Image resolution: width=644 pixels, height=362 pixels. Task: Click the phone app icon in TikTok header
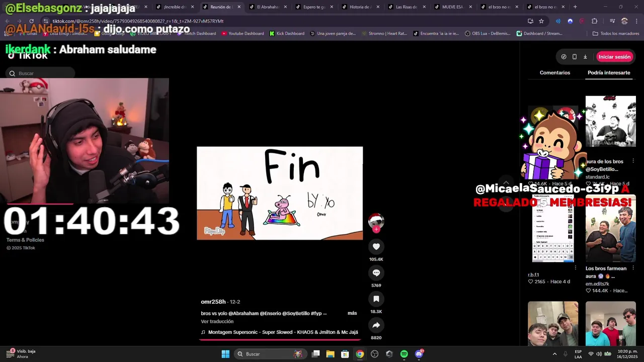pyautogui.click(x=575, y=57)
